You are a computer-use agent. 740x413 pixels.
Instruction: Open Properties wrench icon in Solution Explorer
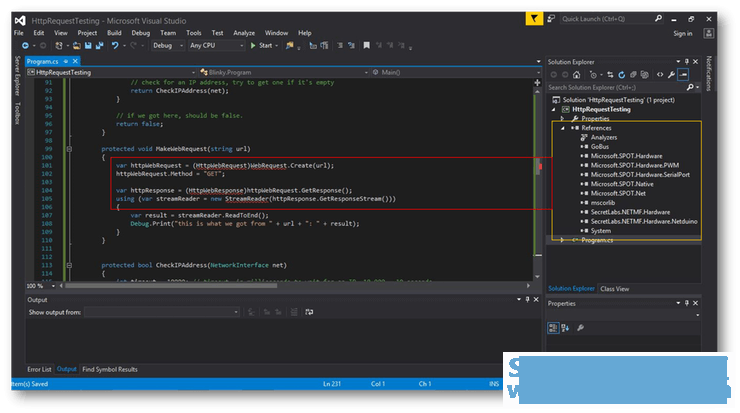click(x=671, y=75)
